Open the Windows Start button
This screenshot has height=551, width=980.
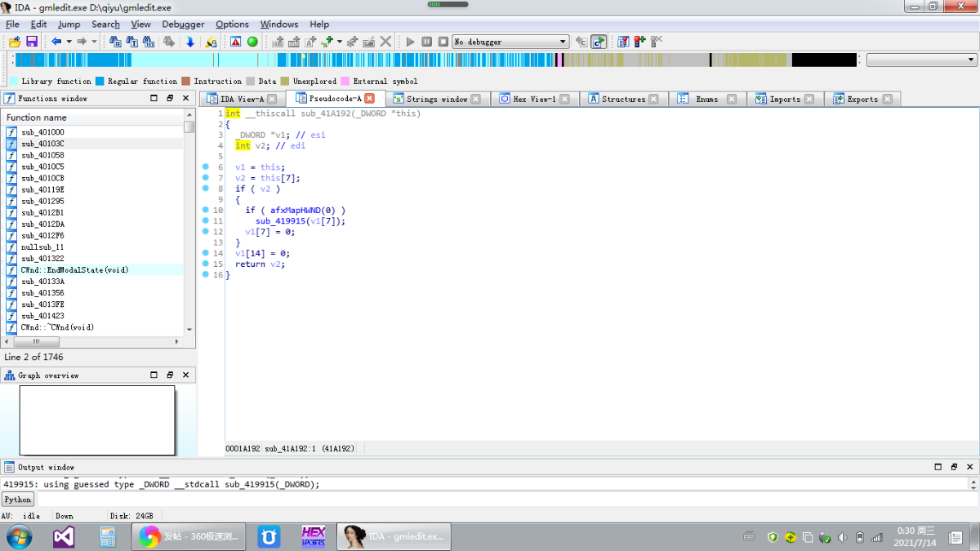pos(18,536)
